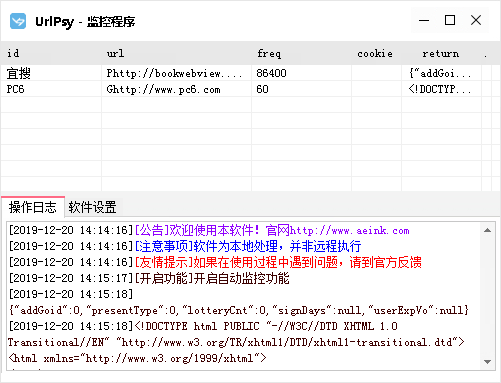Switch to the 操作日志 tab

point(33,207)
